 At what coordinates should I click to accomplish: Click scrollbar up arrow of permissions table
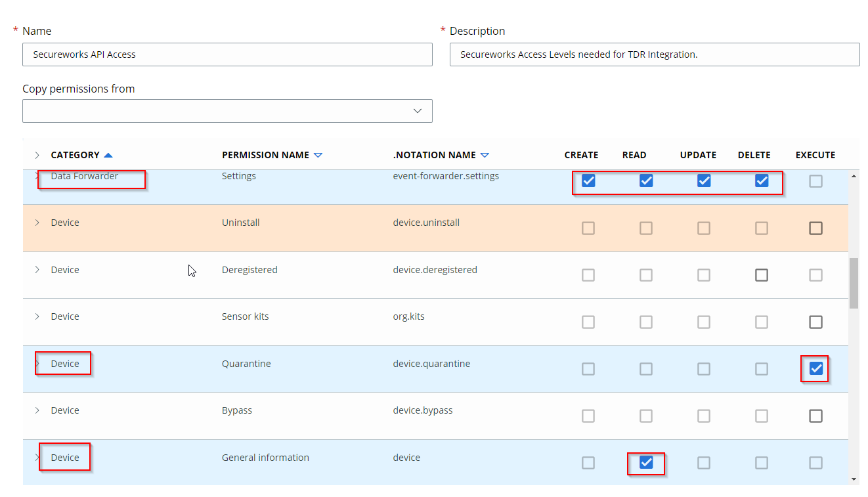coord(854,176)
